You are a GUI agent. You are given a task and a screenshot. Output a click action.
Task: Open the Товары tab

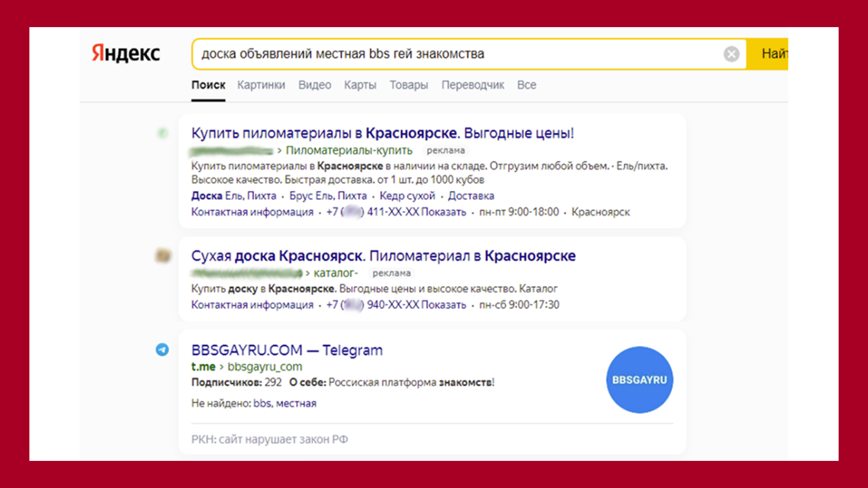coord(409,85)
